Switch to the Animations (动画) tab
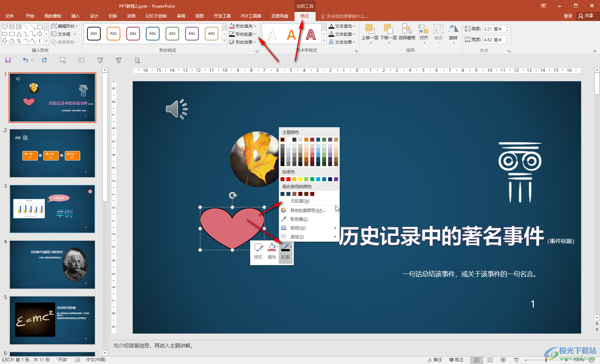 [x=131, y=16]
